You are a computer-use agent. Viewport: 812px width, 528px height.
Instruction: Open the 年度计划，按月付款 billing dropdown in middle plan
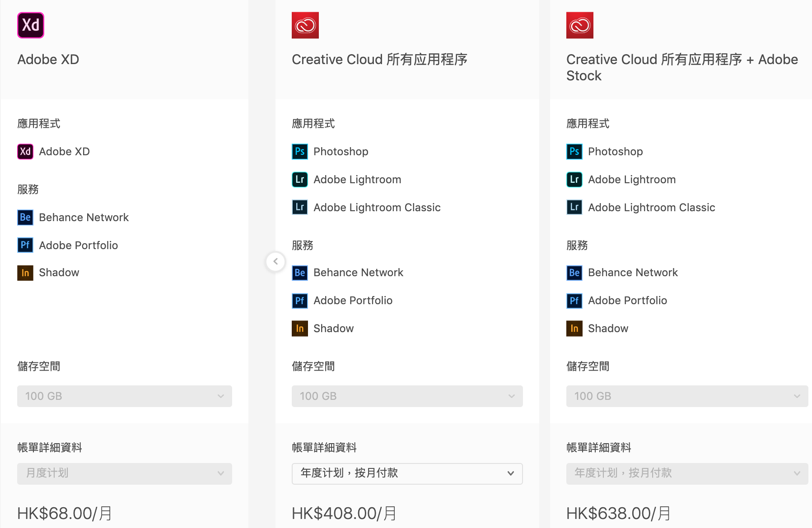(407, 473)
